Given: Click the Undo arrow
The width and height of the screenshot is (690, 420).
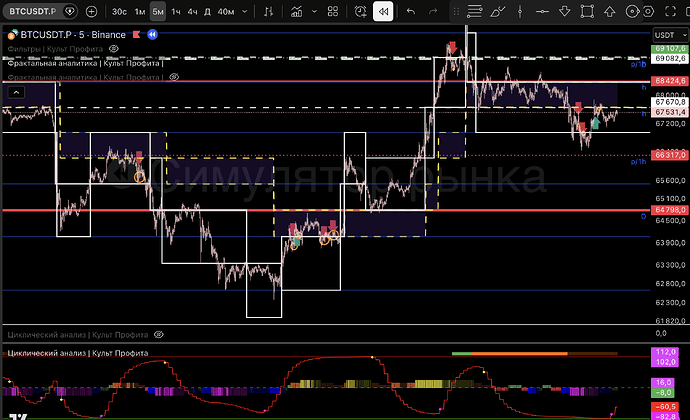Looking at the screenshot, I should pos(411,12).
